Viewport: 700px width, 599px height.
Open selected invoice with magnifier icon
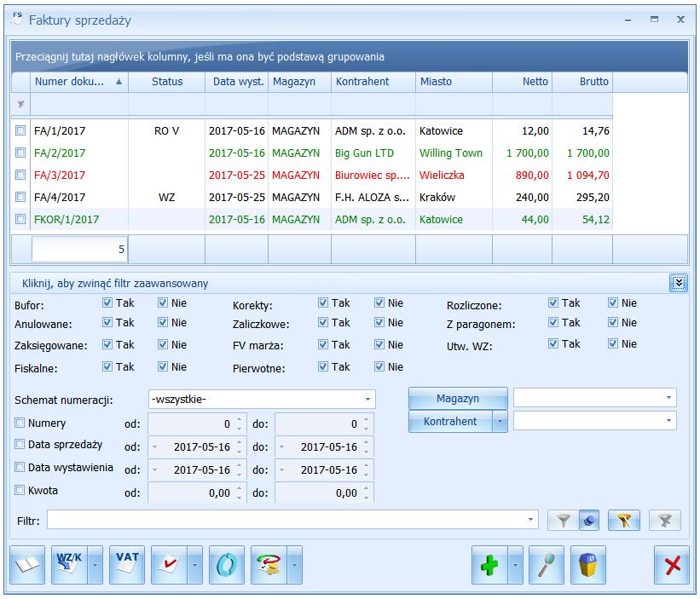point(547,565)
